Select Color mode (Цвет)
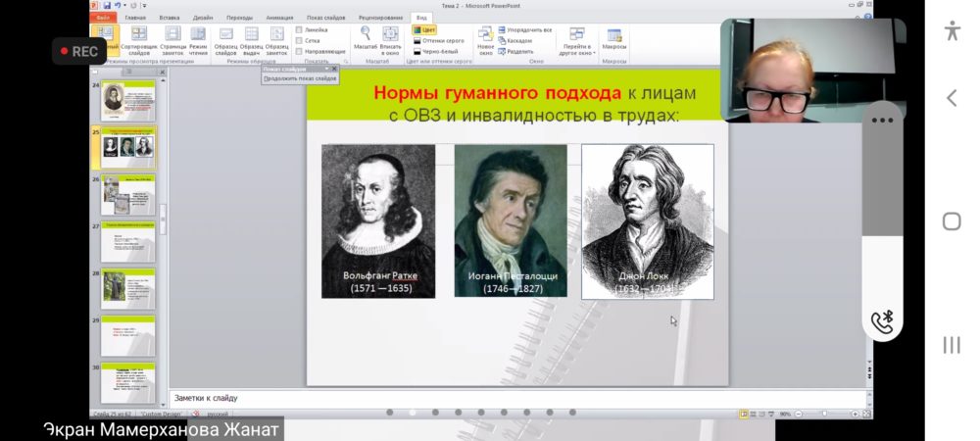 tap(424, 30)
